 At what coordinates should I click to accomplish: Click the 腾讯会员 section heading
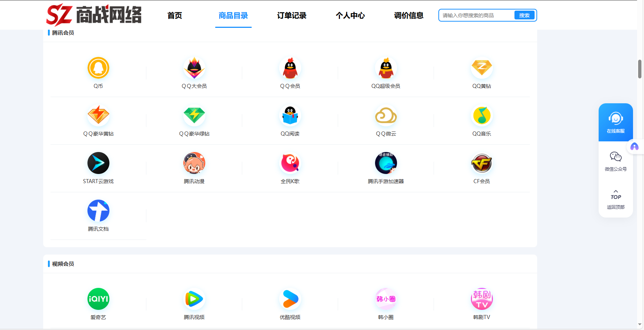(63, 33)
